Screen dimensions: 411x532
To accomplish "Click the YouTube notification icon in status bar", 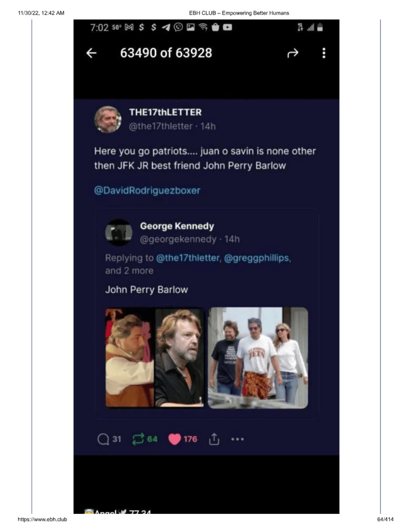I will tap(228, 28).
